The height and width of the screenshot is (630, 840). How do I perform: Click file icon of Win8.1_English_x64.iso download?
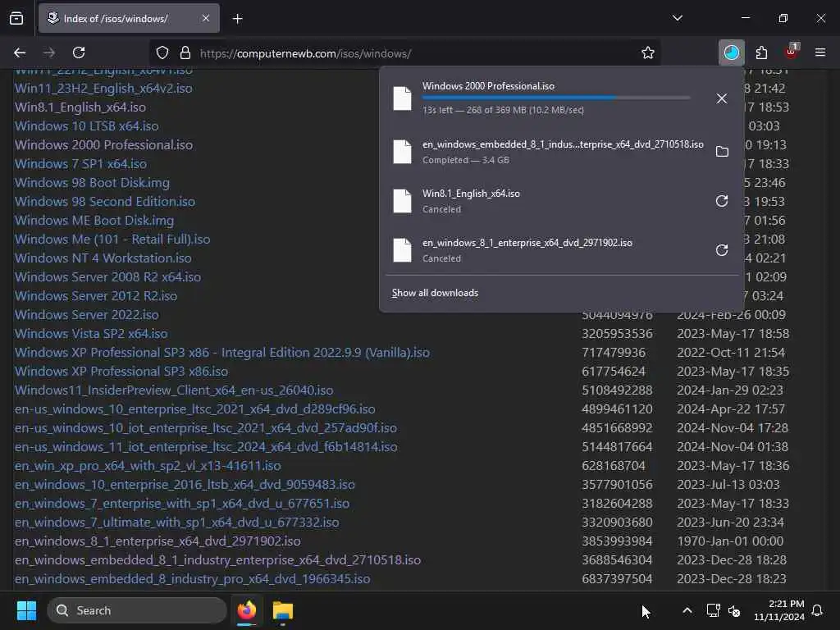(402, 201)
